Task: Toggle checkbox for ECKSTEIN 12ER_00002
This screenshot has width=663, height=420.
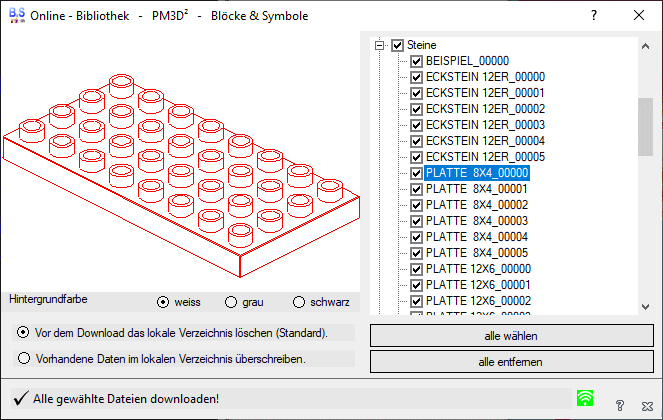Action: [x=416, y=109]
